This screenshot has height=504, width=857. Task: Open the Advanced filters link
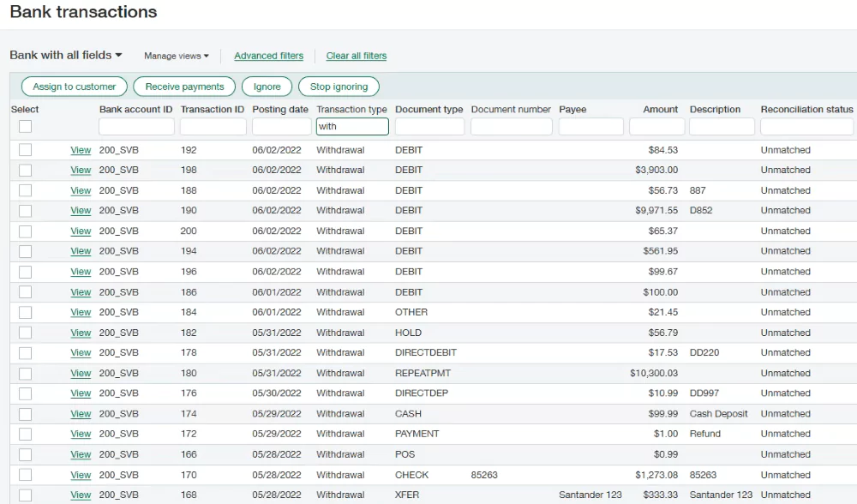tap(268, 56)
